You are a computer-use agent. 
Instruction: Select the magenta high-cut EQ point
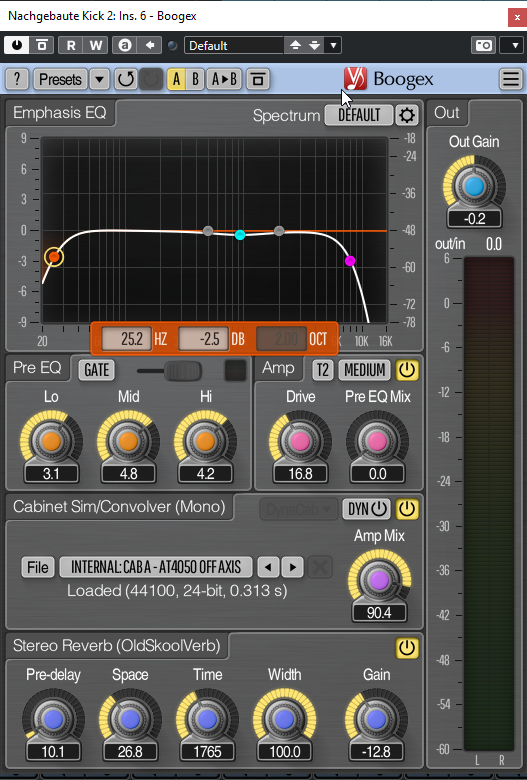[350, 261]
